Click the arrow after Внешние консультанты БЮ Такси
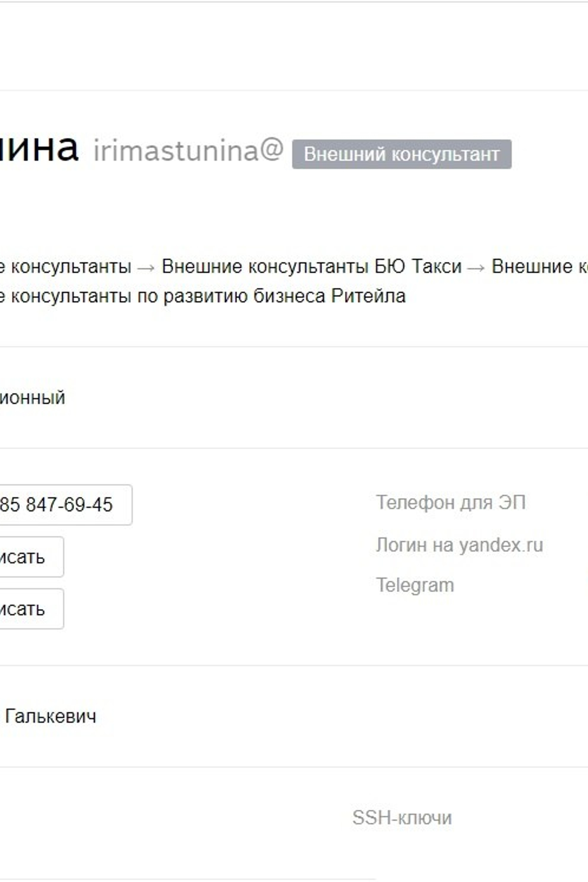The image size is (588, 882). (x=476, y=268)
